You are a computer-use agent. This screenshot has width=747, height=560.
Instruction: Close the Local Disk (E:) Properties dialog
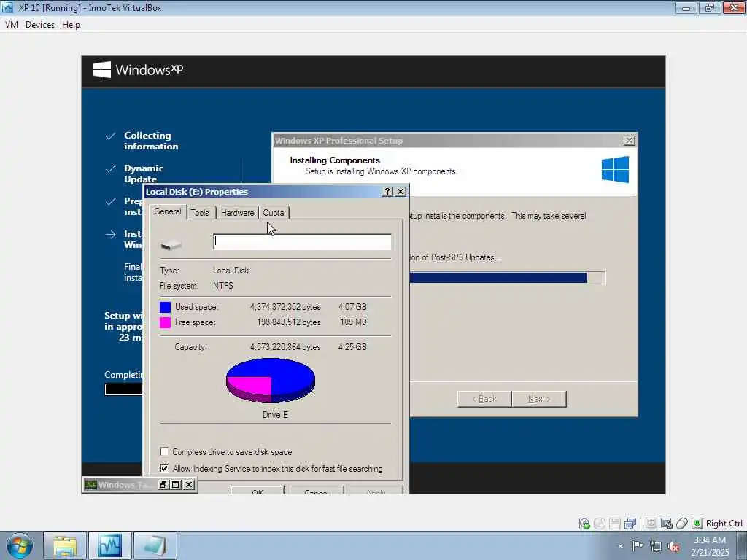pos(400,192)
